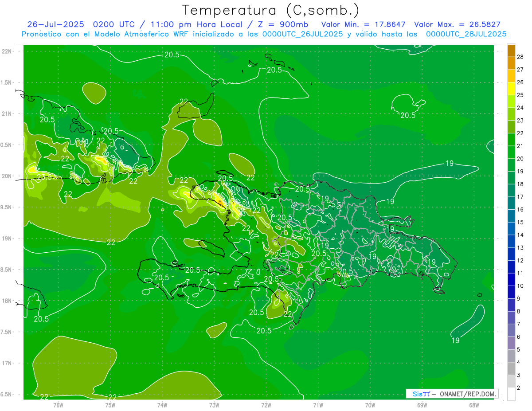The height and width of the screenshot is (411, 532).
Task: Click the '17N' latitude axis label
Action: 7,363
